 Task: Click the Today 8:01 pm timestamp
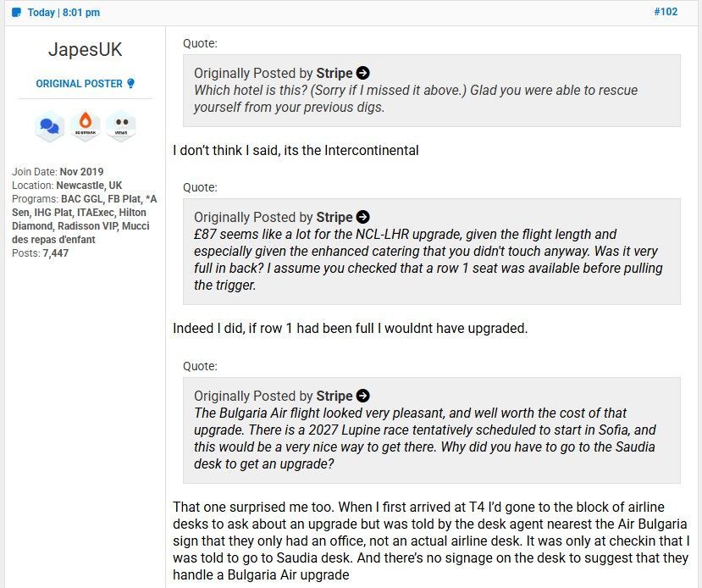[64, 13]
